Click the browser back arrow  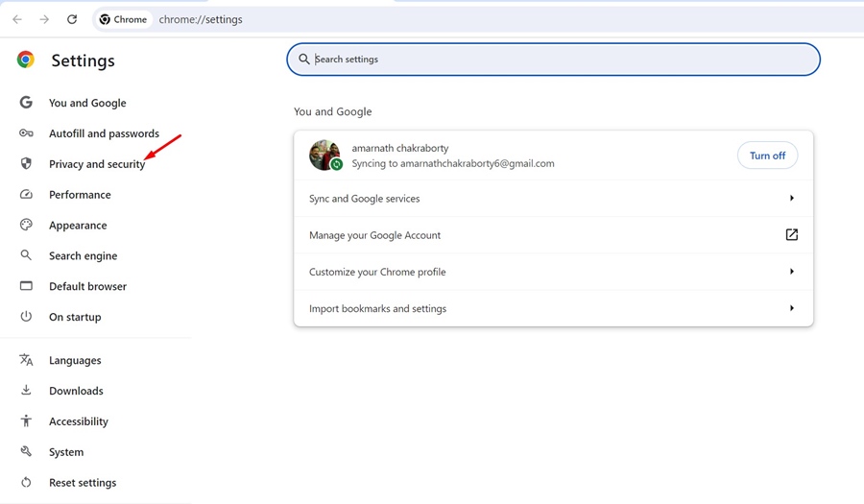pyautogui.click(x=17, y=19)
